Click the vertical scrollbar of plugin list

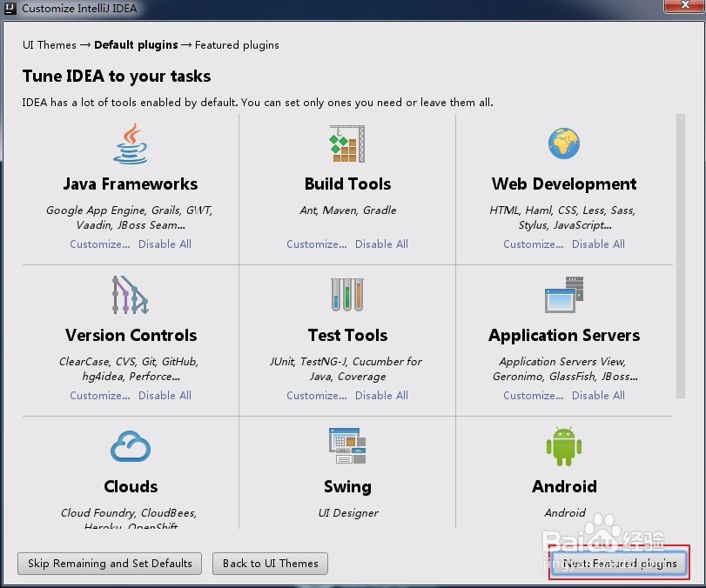pyautogui.click(x=681, y=256)
